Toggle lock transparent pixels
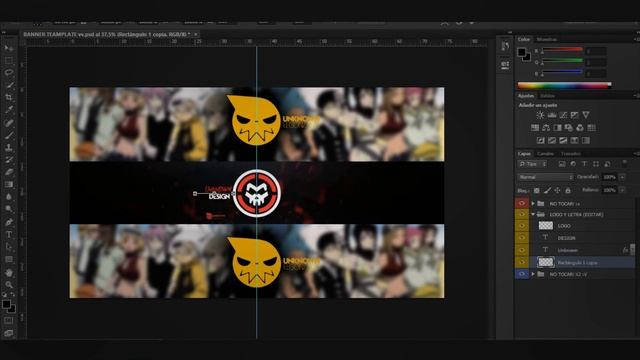This screenshot has height=360, width=640. (x=537, y=190)
